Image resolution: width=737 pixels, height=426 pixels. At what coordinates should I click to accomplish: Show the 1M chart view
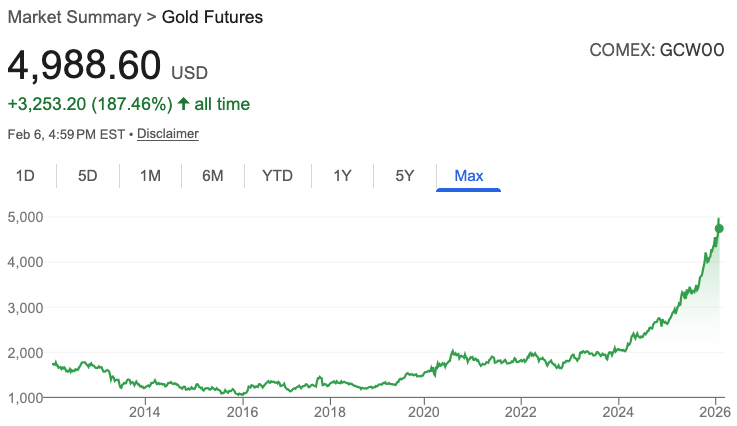click(150, 176)
